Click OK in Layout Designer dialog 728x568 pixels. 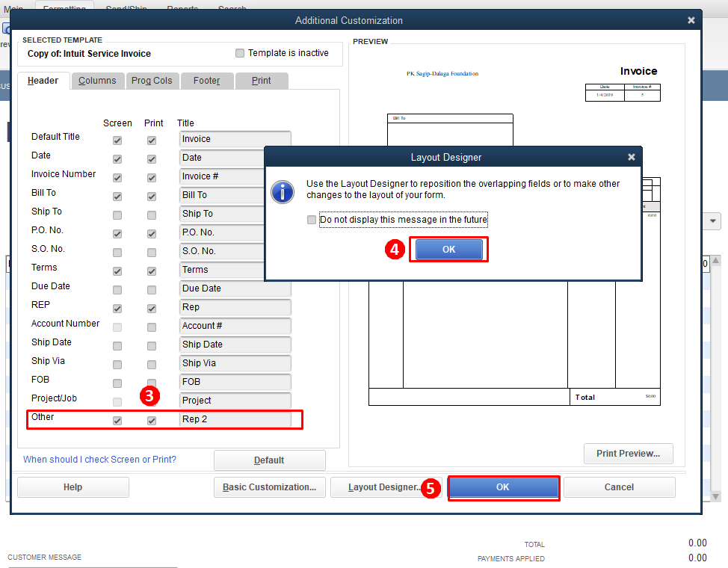[x=448, y=250]
